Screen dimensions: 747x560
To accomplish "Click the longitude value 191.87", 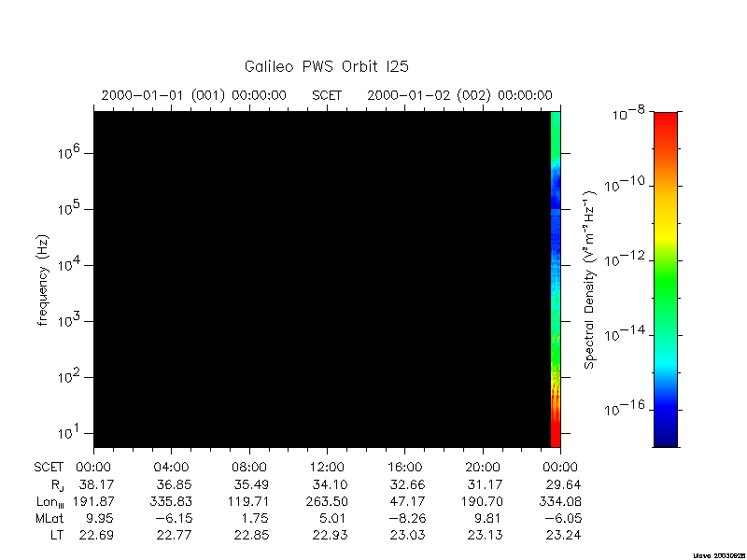I will click(x=93, y=501).
